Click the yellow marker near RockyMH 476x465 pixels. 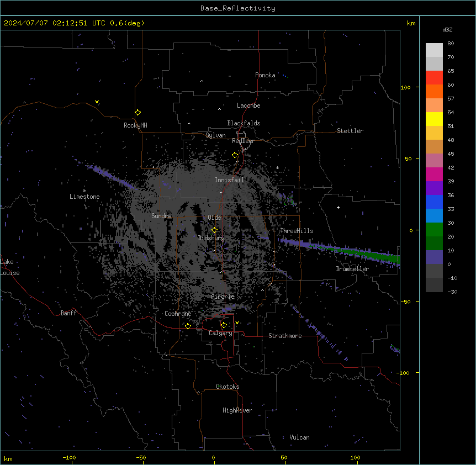[x=138, y=113]
